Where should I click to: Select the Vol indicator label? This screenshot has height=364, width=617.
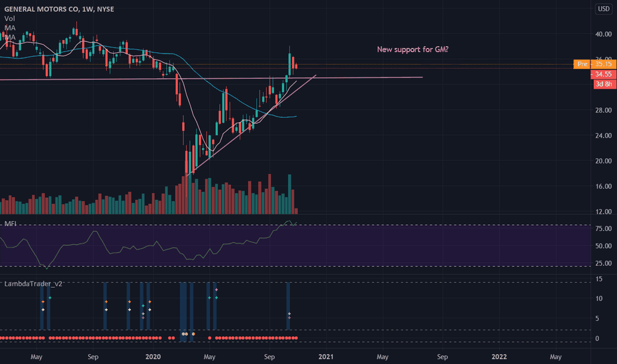point(9,19)
